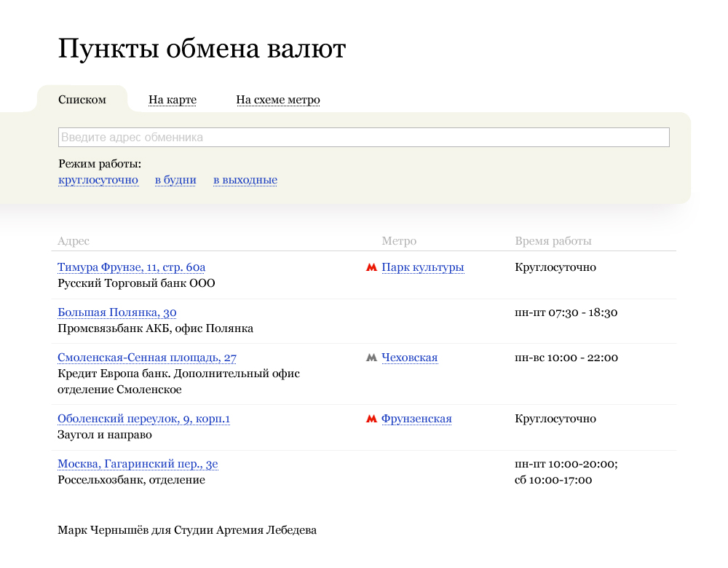Select Смоленская-Сенная площадь, 27 address
Viewport: 728px width, 568px height.
147,358
